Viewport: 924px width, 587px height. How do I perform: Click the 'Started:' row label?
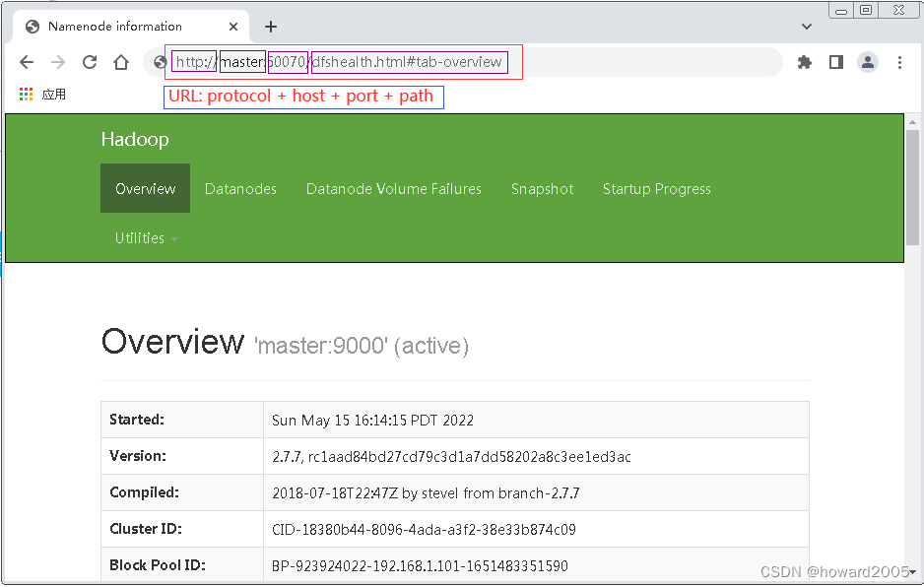[x=137, y=420]
